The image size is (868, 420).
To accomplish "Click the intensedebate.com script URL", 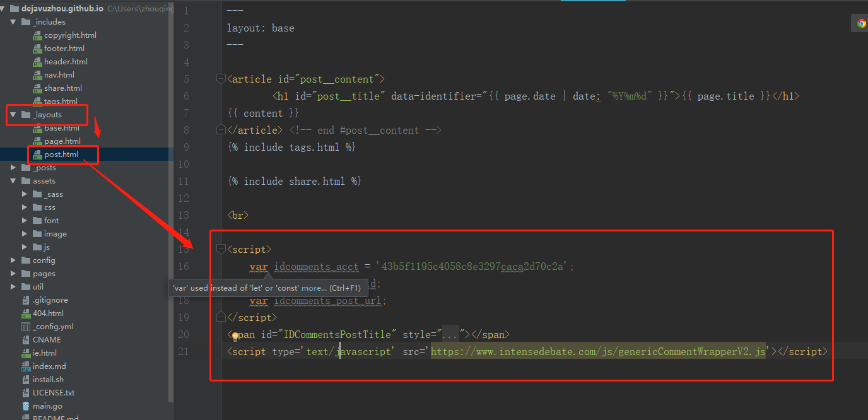I will (598, 351).
